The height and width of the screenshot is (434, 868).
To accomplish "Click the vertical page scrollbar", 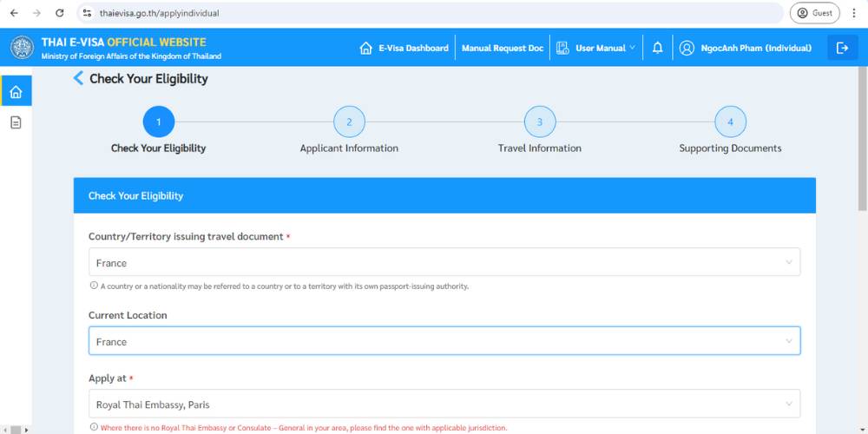I will click(x=863, y=138).
